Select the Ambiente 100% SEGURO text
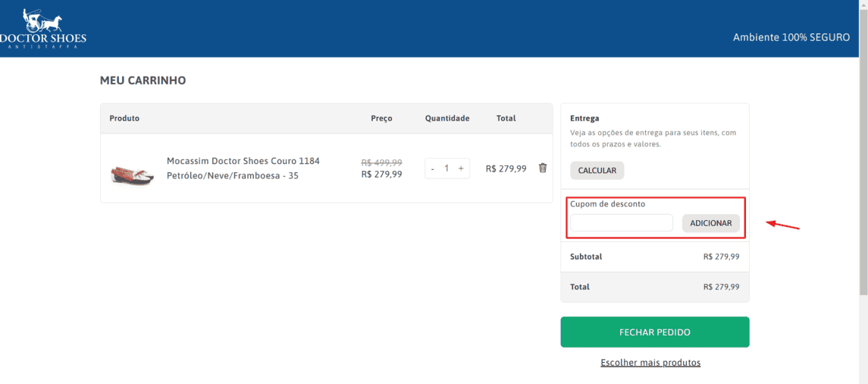The image size is (868, 384). click(x=791, y=37)
